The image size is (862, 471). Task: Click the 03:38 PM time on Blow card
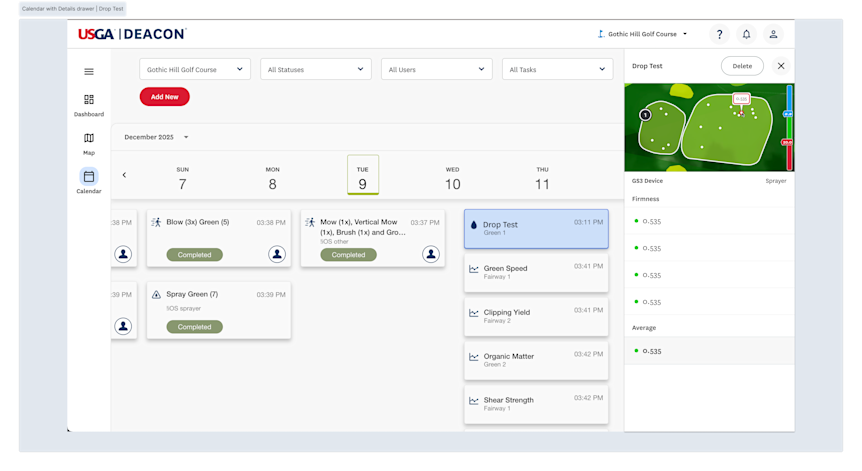(271, 223)
